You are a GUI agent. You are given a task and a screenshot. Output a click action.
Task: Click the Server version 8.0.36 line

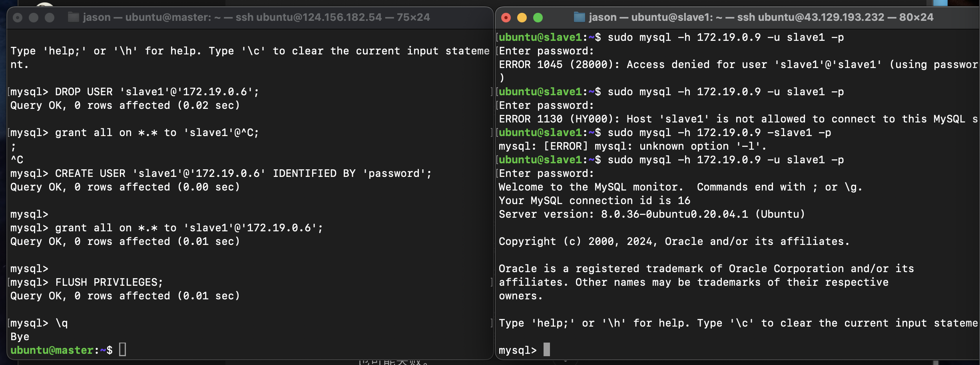click(x=652, y=214)
